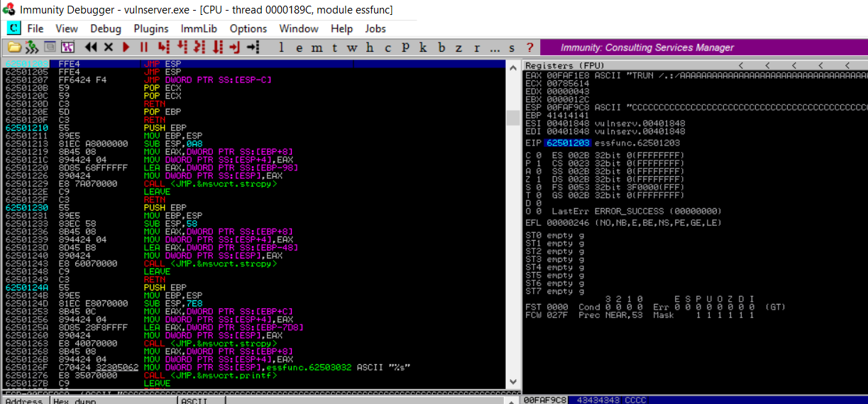Open the Debug menu
The image size is (868, 404).
click(x=106, y=28)
